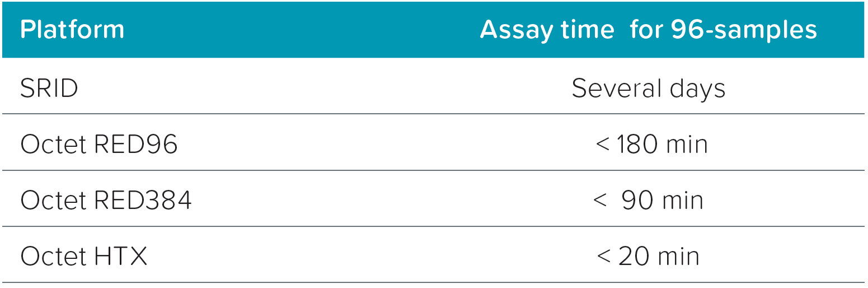Image resolution: width=868 pixels, height=288 pixels.
Task: Select the 180 min assay time value
Action: point(662,145)
